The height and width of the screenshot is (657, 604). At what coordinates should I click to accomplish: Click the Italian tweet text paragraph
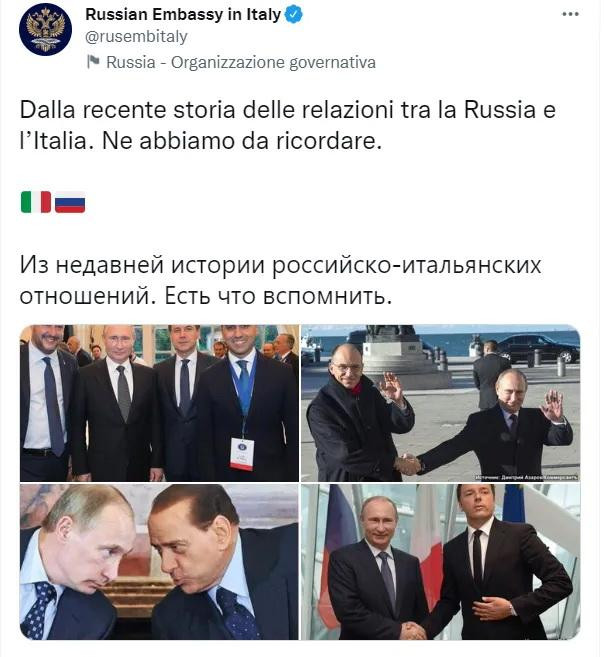click(288, 125)
